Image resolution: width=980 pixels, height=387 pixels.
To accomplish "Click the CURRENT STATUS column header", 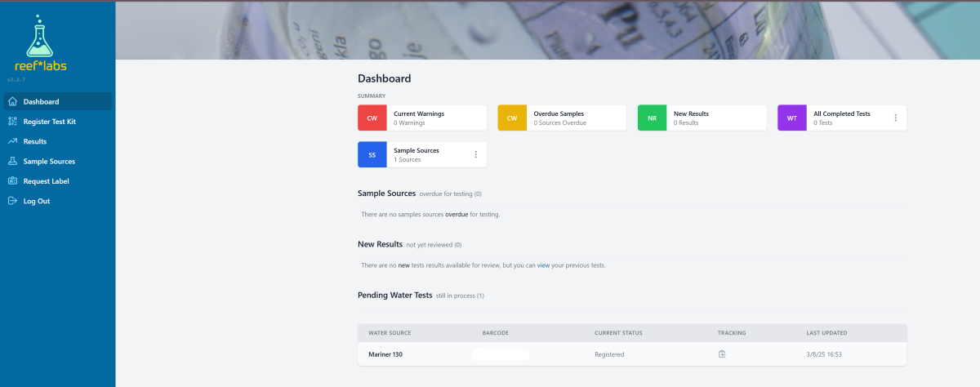I will click(x=618, y=333).
